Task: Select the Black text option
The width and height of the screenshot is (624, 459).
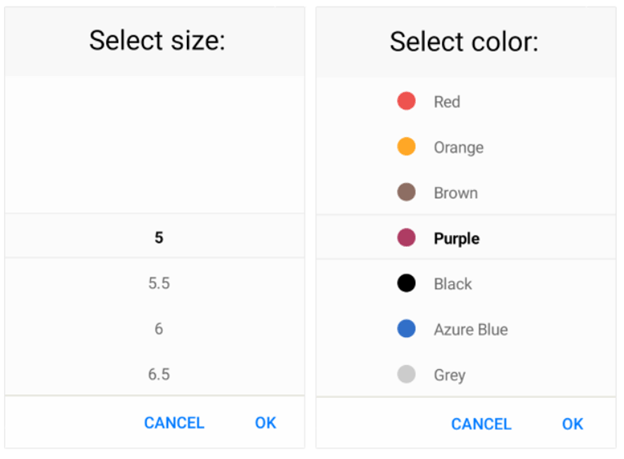Action: click(452, 284)
